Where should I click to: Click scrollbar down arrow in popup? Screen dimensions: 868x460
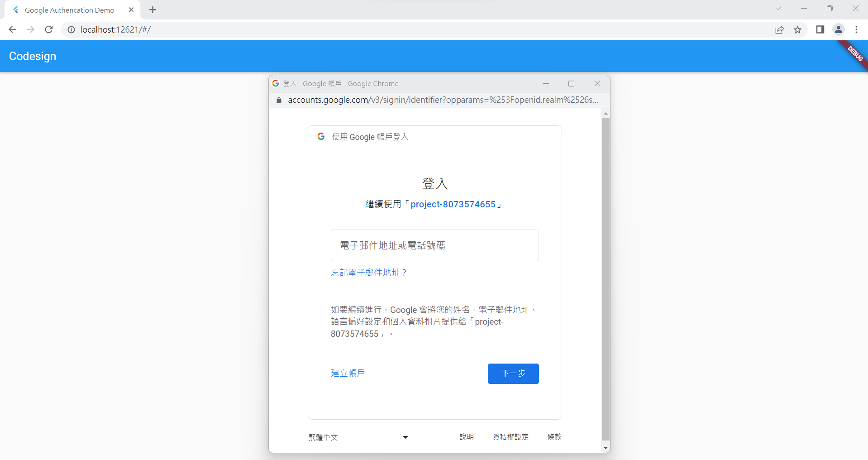pyautogui.click(x=606, y=448)
